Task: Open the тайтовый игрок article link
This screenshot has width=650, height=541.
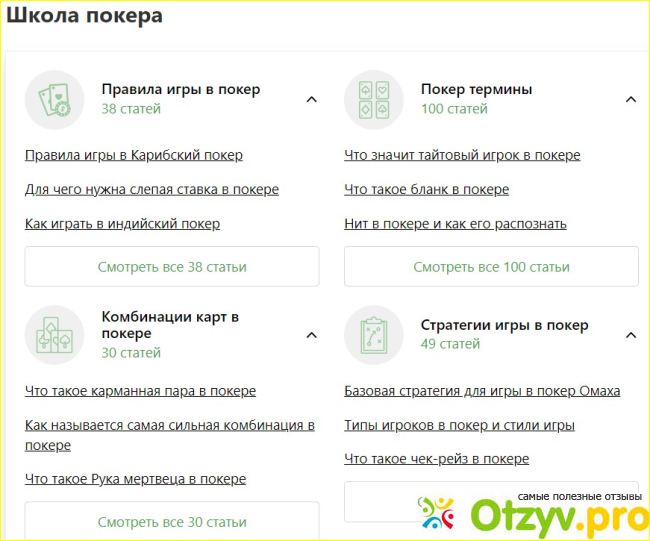Action: [x=461, y=155]
